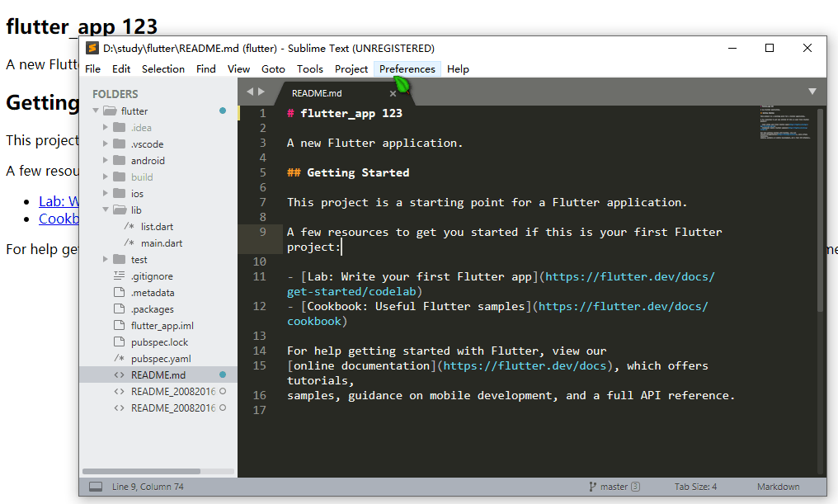Change Tab Size: 4 setting

click(695, 487)
